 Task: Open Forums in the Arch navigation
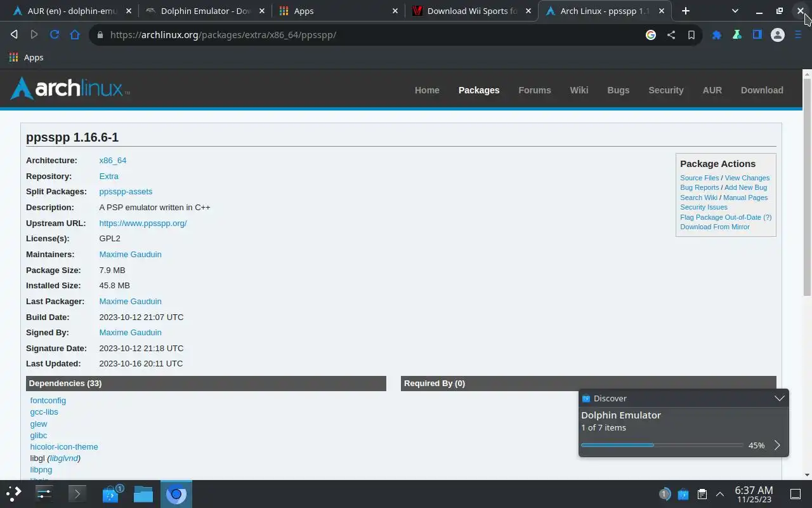pyautogui.click(x=535, y=90)
